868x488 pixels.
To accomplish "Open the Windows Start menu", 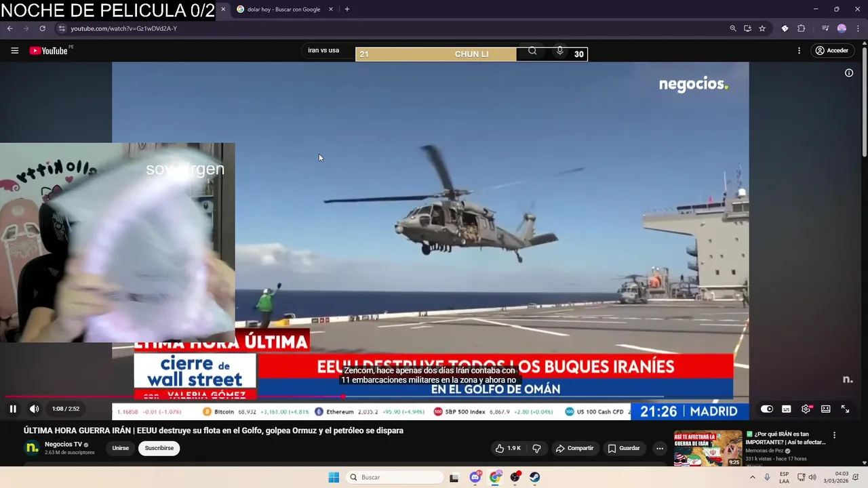I will [334, 477].
